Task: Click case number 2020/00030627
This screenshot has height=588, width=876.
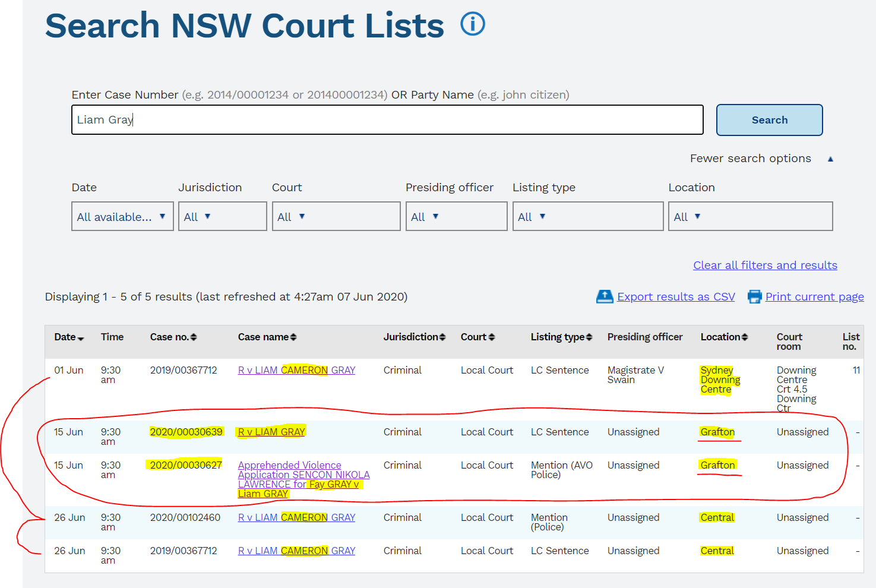Action: tap(186, 466)
